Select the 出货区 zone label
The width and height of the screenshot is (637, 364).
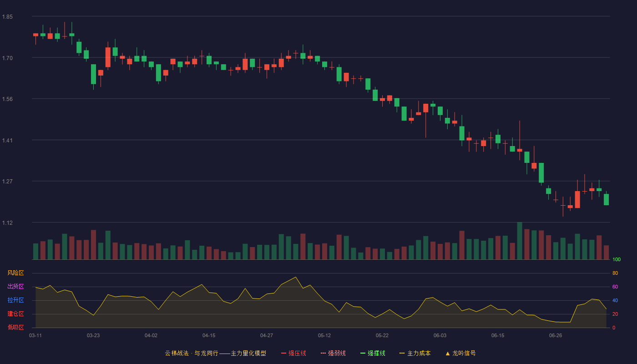[x=15, y=287]
